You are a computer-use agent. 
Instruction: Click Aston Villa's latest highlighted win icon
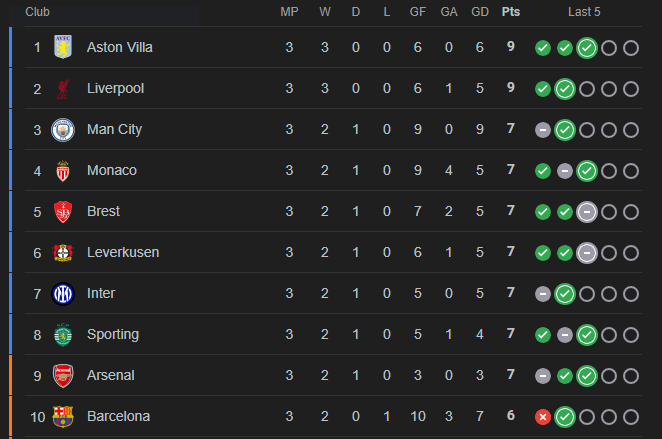(x=587, y=48)
